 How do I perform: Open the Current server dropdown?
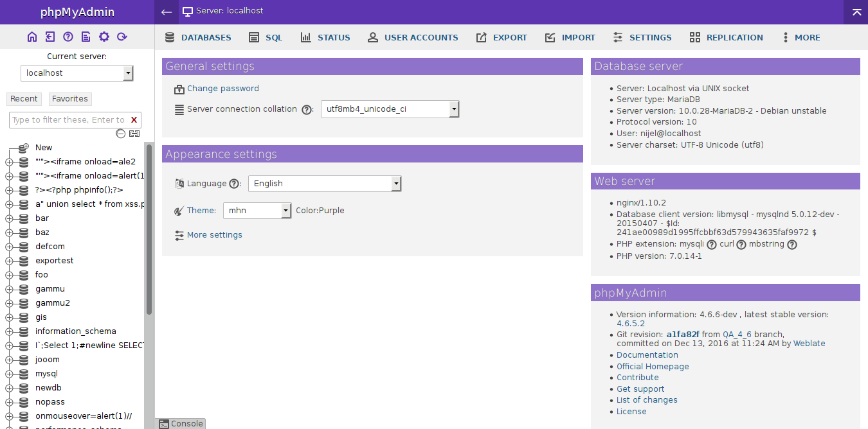[77, 73]
